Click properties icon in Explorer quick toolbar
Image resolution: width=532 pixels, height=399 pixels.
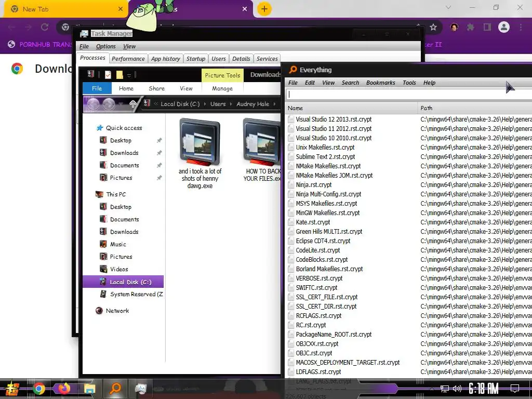click(x=108, y=75)
